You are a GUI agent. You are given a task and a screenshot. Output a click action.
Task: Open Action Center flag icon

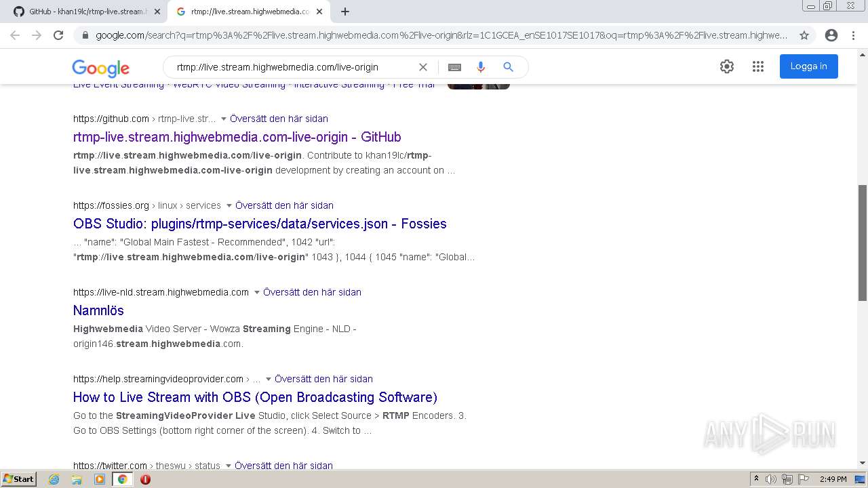click(803, 479)
